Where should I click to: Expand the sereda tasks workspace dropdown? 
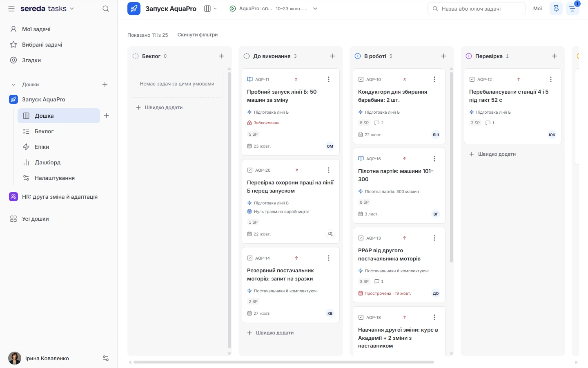(x=47, y=9)
